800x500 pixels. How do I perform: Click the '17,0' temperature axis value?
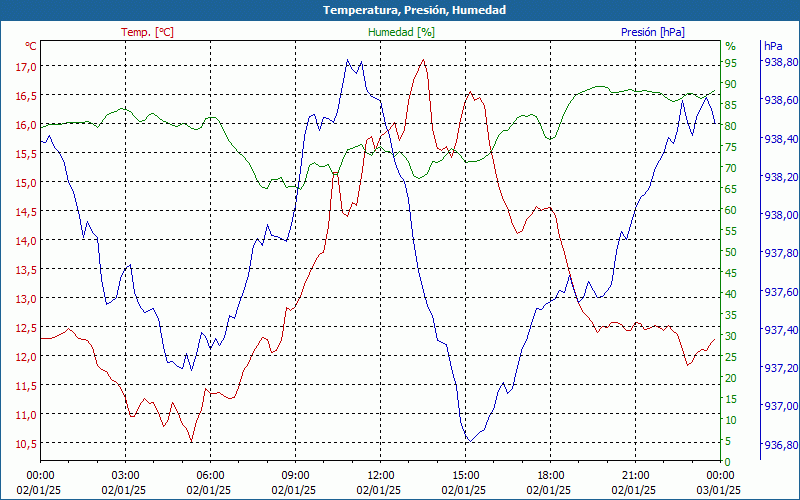coord(24,67)
